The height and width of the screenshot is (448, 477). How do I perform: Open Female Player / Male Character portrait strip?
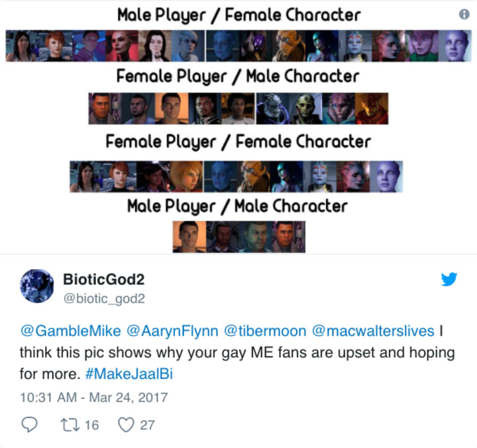(x=238, y=109)
